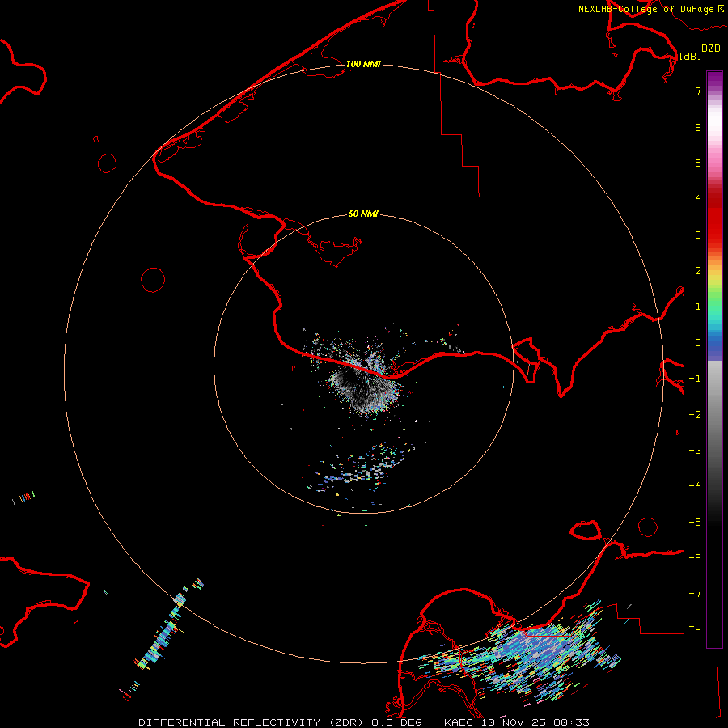The height and width of the screenshot is (728, 728).
Task: Click the -2 value on color scale
Action: pyautogui.click(x=695, y=415)
